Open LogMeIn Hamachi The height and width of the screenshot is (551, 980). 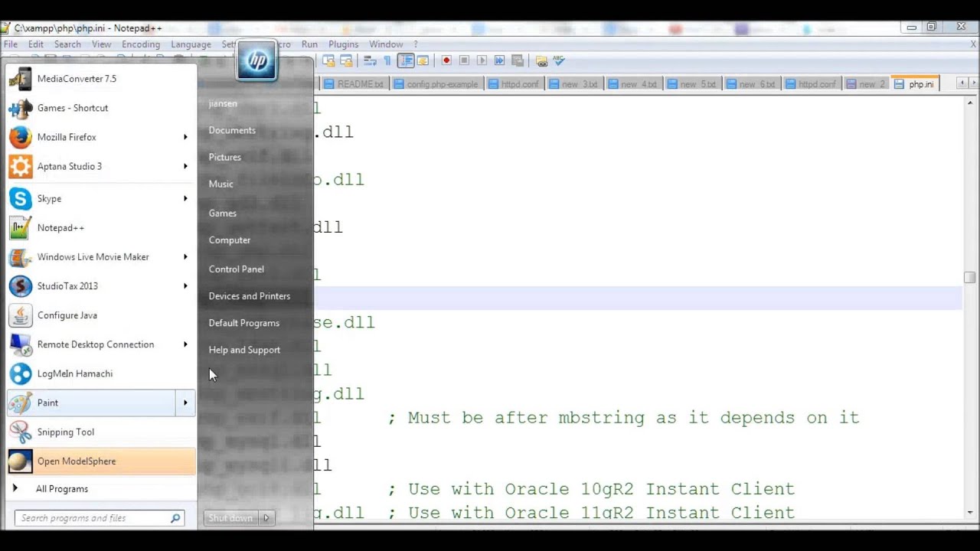(74, 373)
